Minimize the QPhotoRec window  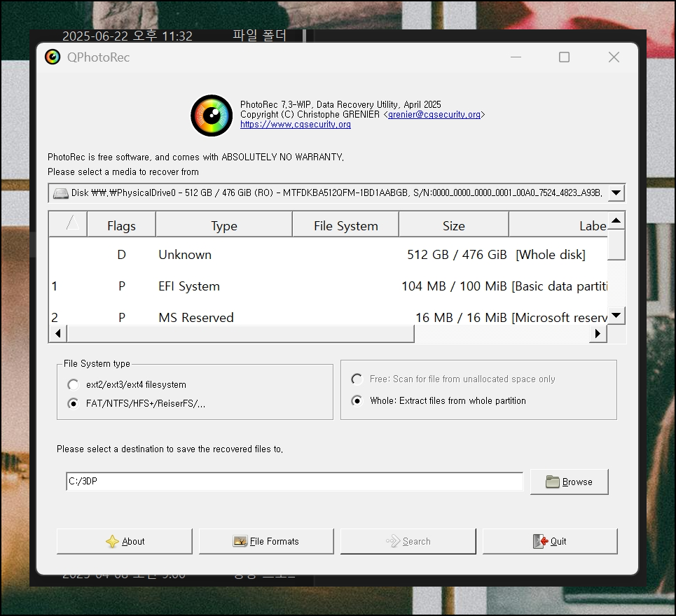pyautogui.click(x=516, y=57)
